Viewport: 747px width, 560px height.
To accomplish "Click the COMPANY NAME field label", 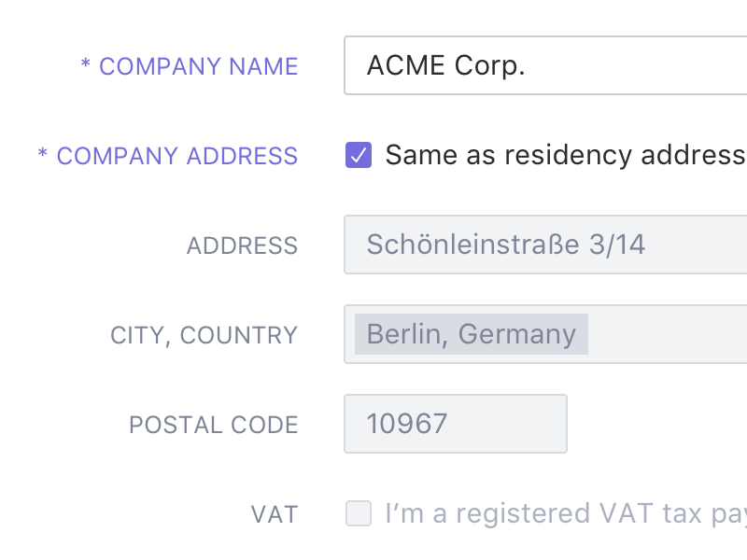I will (x=198, y=66).
